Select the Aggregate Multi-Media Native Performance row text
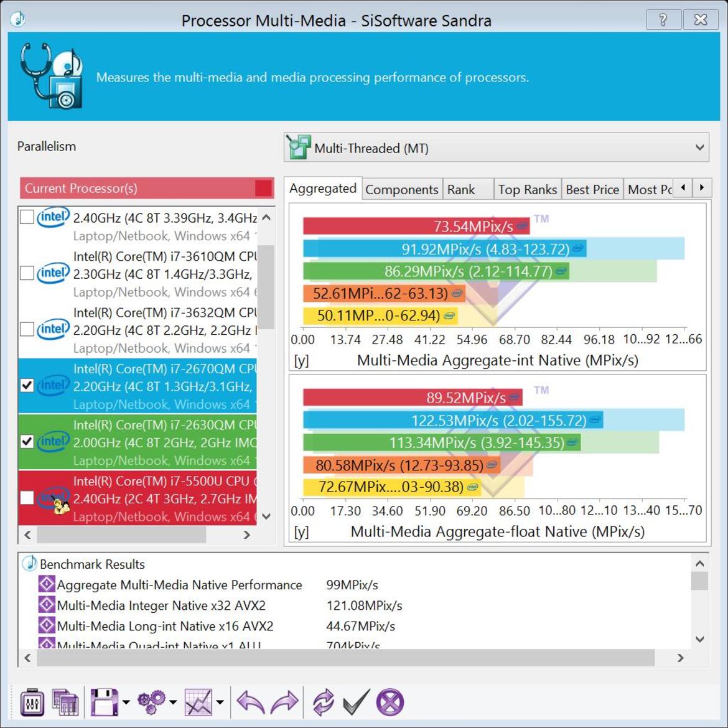 pos(179,584)
